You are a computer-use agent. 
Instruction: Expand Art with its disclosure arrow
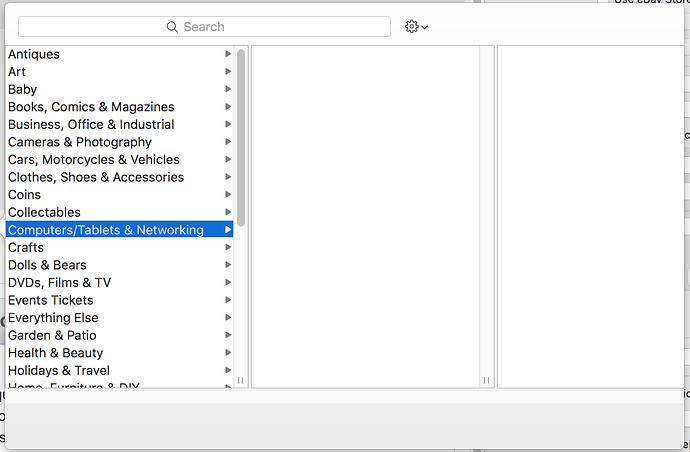(x=228, y=71)
